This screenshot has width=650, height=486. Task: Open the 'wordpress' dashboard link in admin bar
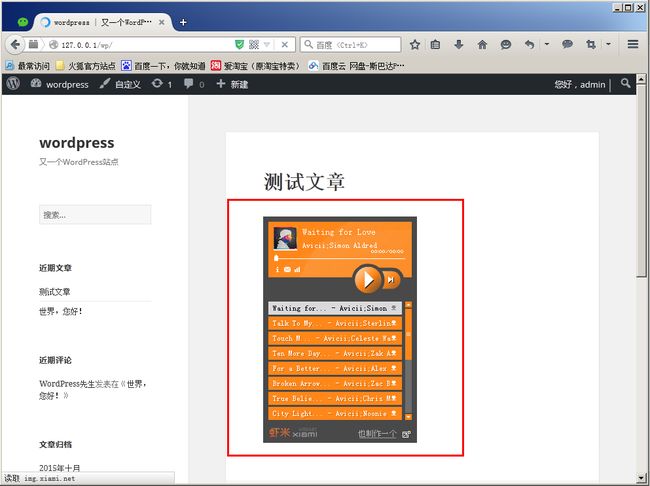(x=60, y=84)
